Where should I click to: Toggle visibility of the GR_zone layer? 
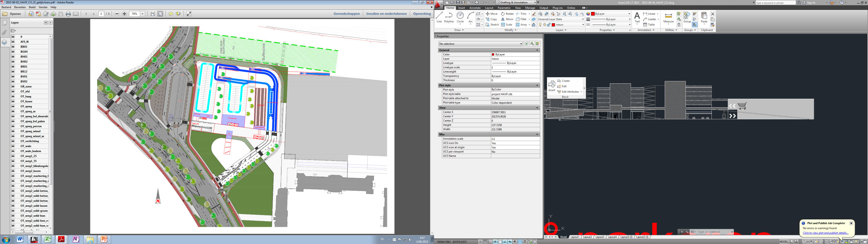(13, 86)
